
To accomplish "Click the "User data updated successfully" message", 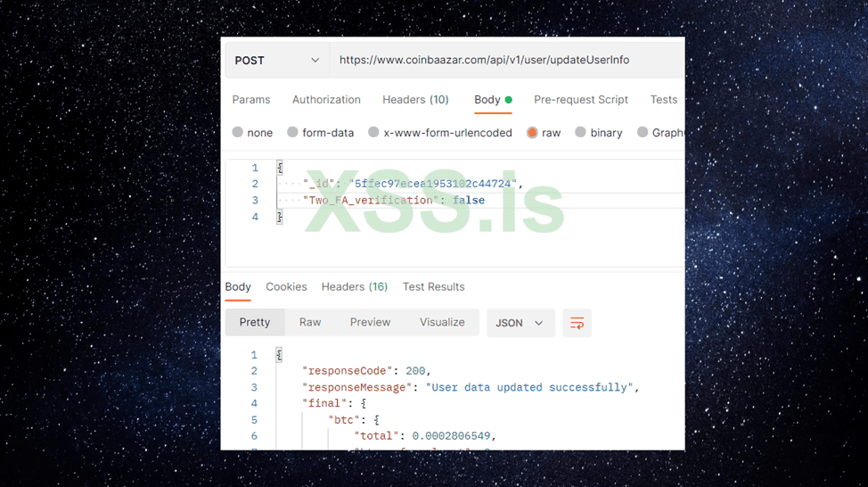I will click(x=529, y=387).
